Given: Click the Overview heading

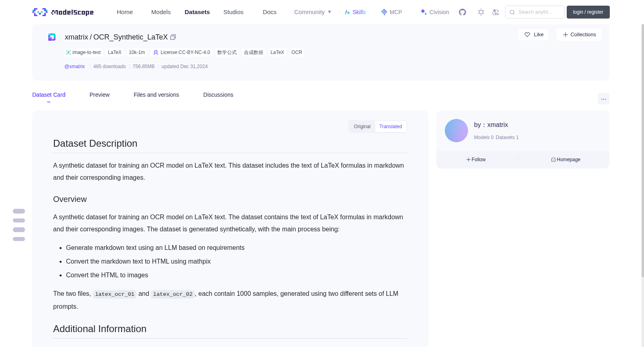Looking at the screenshot, I should 70,199.
